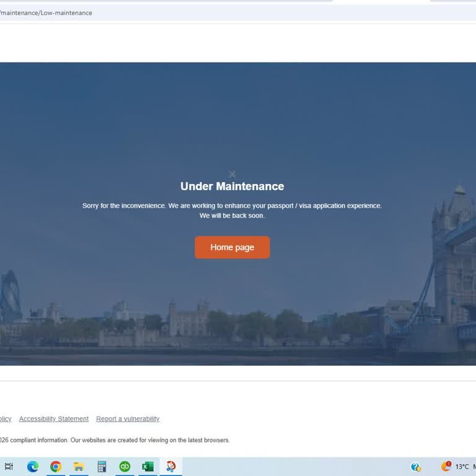Viewport: 476px width, 476px height.
Task: Click the orange Home page button
Action: (232, 247)
